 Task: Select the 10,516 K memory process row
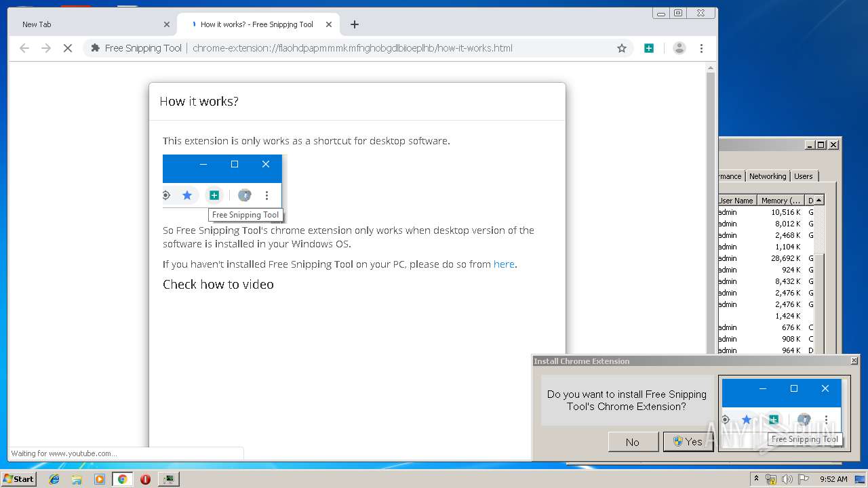[x=766, y=212]
